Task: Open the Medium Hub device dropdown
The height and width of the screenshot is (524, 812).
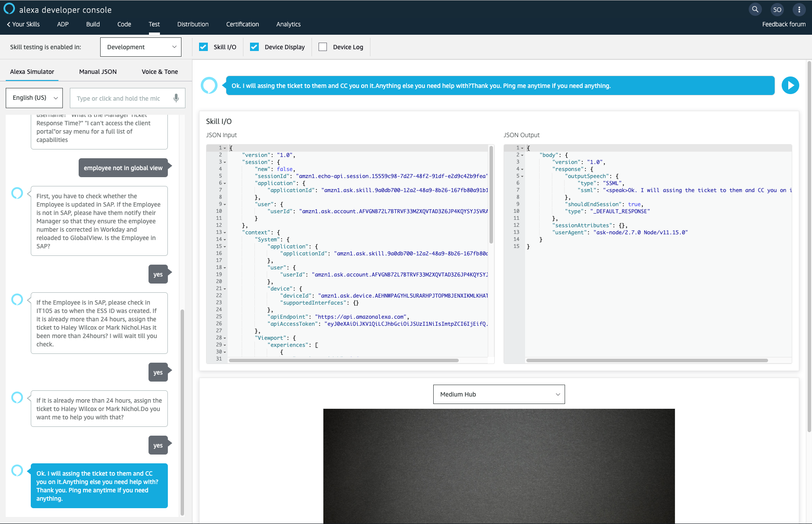Action: pyautogui.click(x=499, y=394)
